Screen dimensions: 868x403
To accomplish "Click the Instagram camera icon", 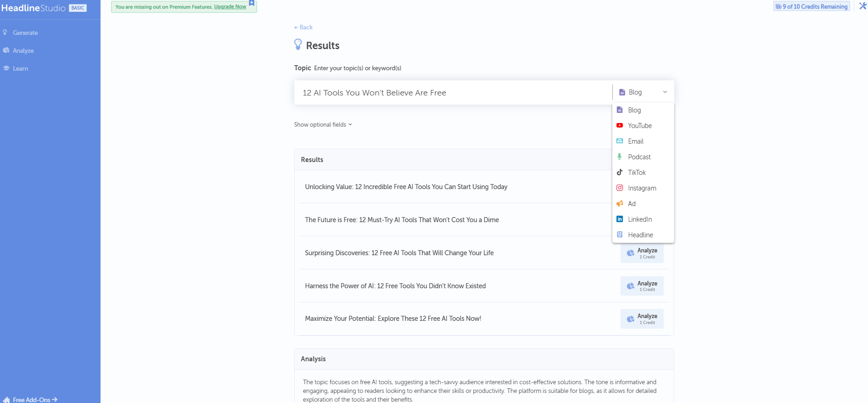I will 620,188.
